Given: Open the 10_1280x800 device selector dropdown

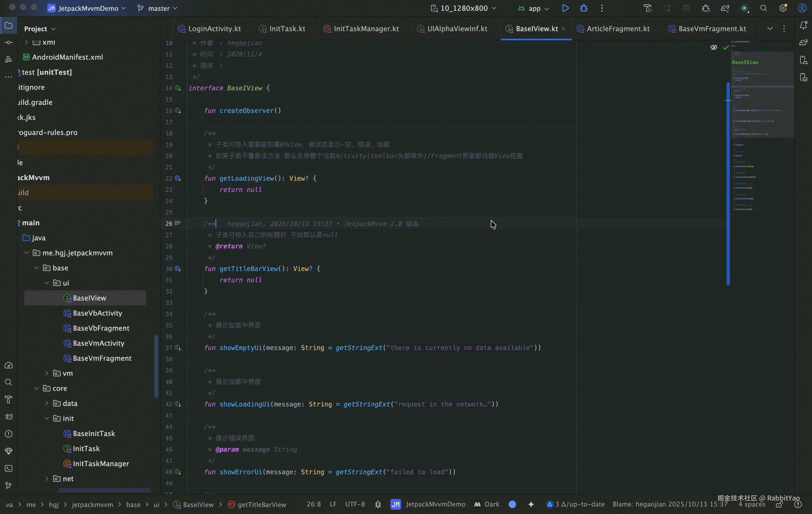Looking at the screenshot, I should [464, 8].
